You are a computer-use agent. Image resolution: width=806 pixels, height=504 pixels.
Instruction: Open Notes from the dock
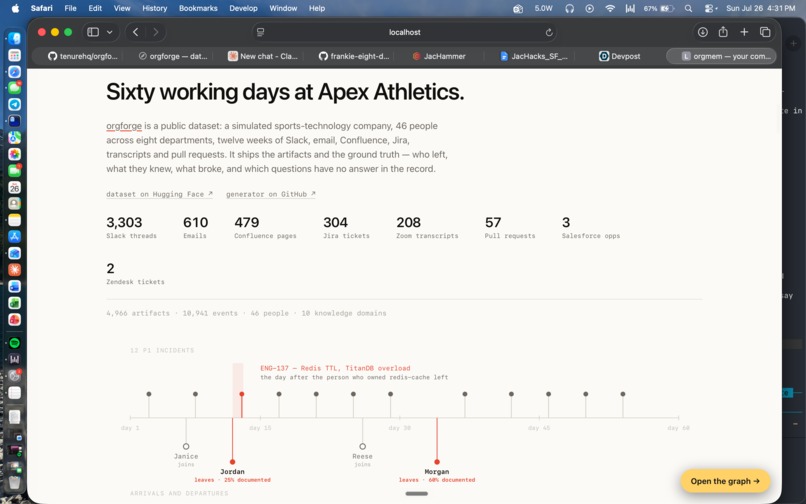[14, 220]
